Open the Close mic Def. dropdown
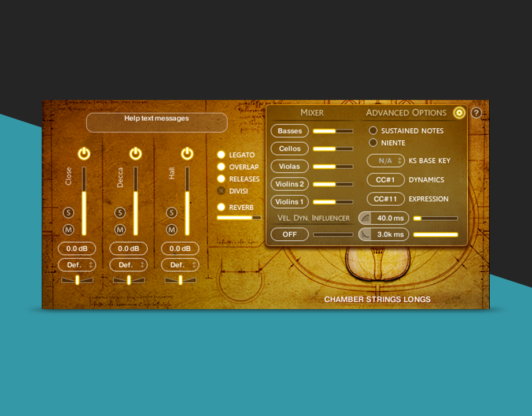 point(77,265)
